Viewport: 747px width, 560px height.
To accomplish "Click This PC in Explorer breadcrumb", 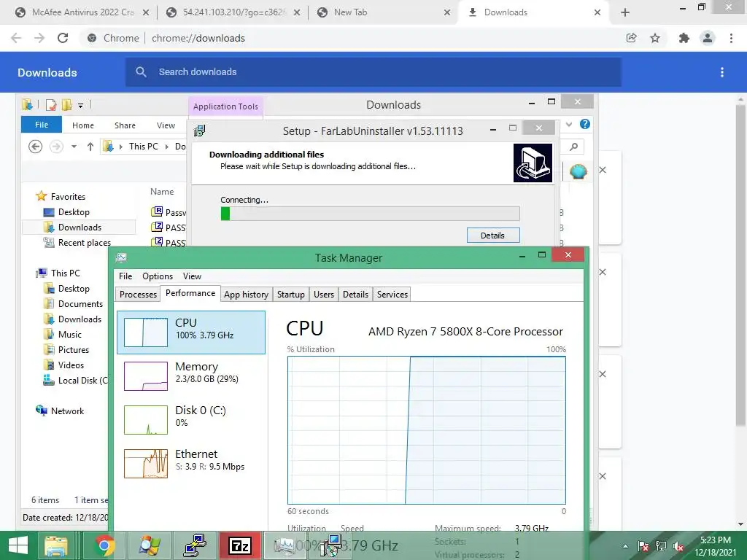I will point(143,147).
